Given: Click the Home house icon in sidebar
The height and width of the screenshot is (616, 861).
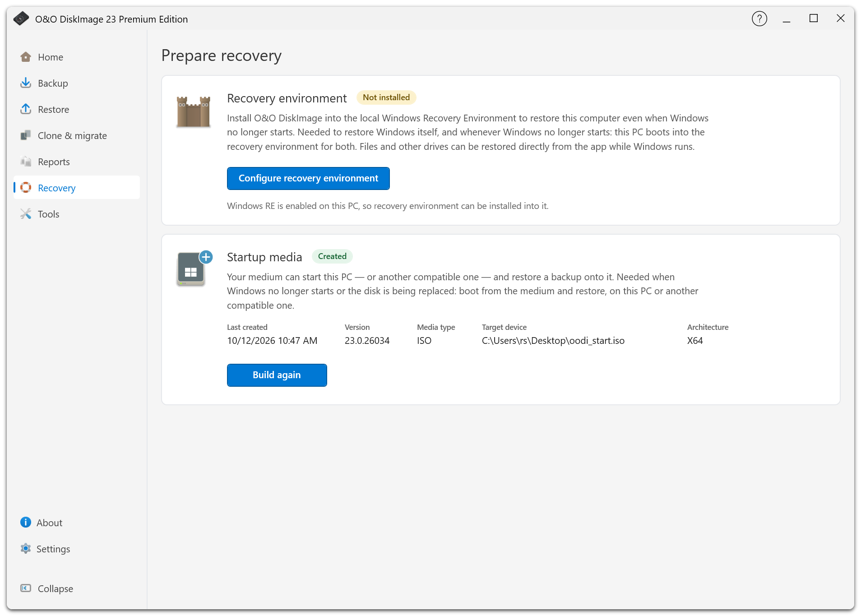Looking at the screenshot, I should pos(26,57).
